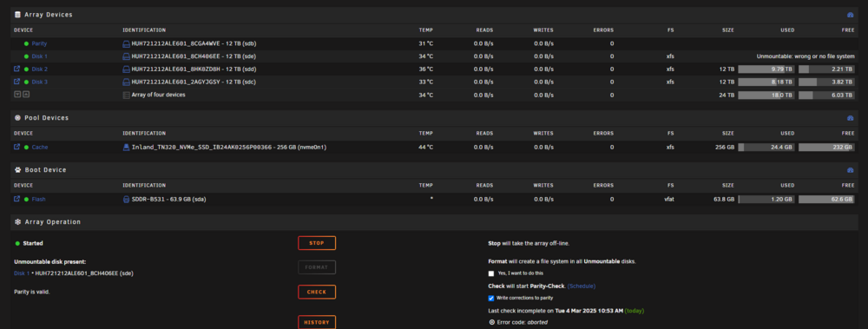Screen dimensions: 868x329
Task: Click the Array Operation snowflake icon
Action: 17,222
